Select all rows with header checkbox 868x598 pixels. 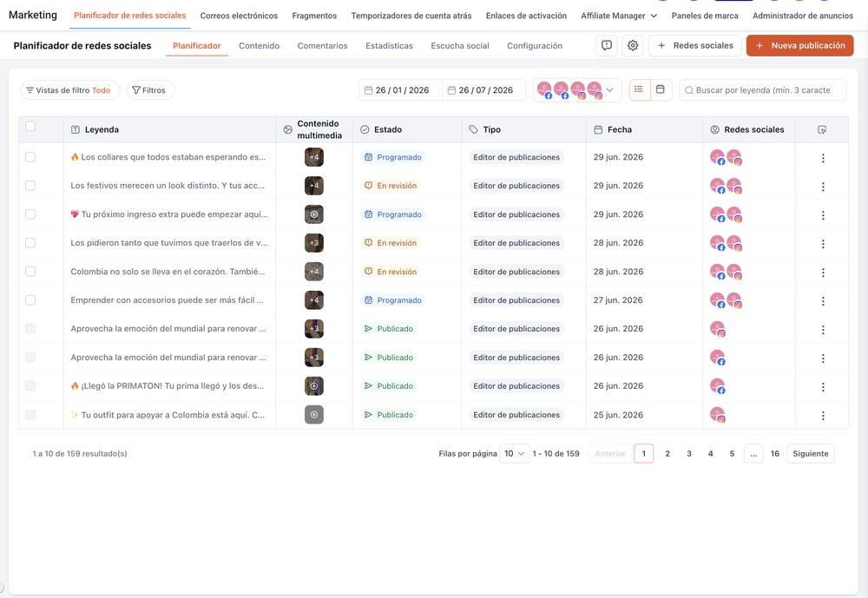[30, 126]
